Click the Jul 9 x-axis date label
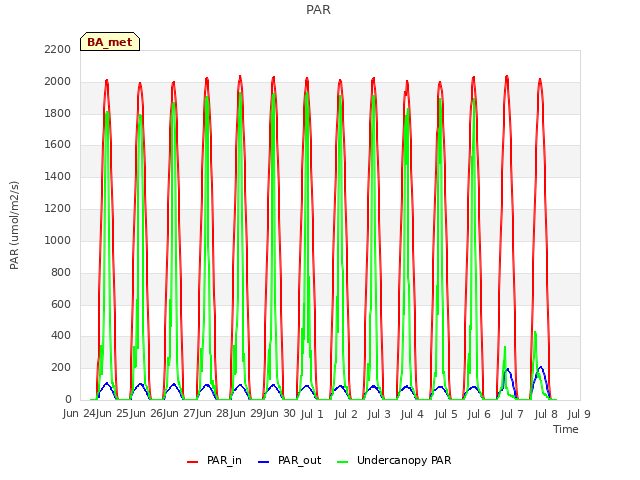Screen dimensions: 640x480 click(579, 414)
